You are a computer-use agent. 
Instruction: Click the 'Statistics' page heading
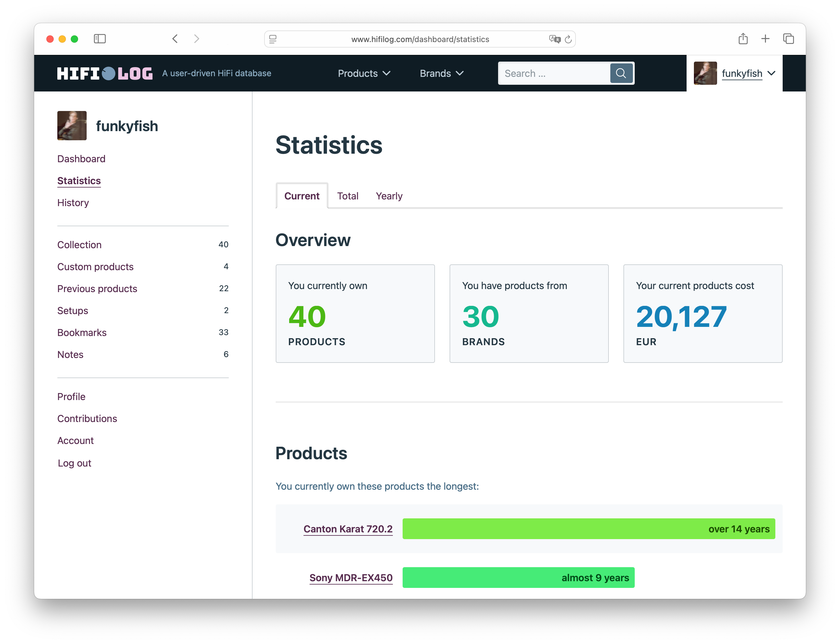point(329,145)
